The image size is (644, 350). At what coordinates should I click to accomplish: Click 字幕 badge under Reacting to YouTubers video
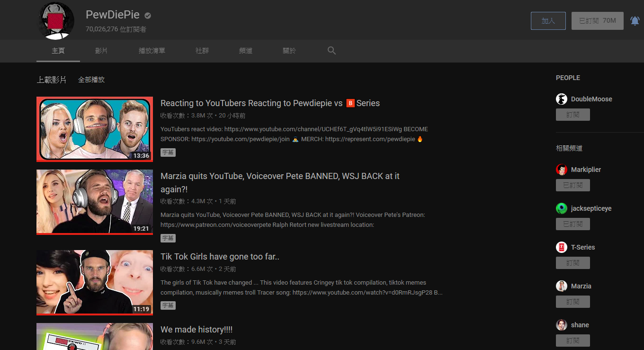pyautogui.click(x=168, y=153)
